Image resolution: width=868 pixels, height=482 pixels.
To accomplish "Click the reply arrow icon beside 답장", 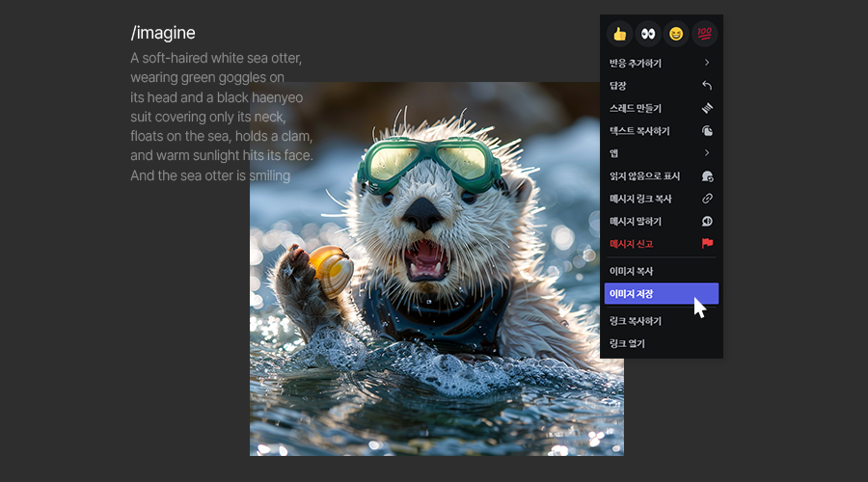I will (x=707, y=86).
